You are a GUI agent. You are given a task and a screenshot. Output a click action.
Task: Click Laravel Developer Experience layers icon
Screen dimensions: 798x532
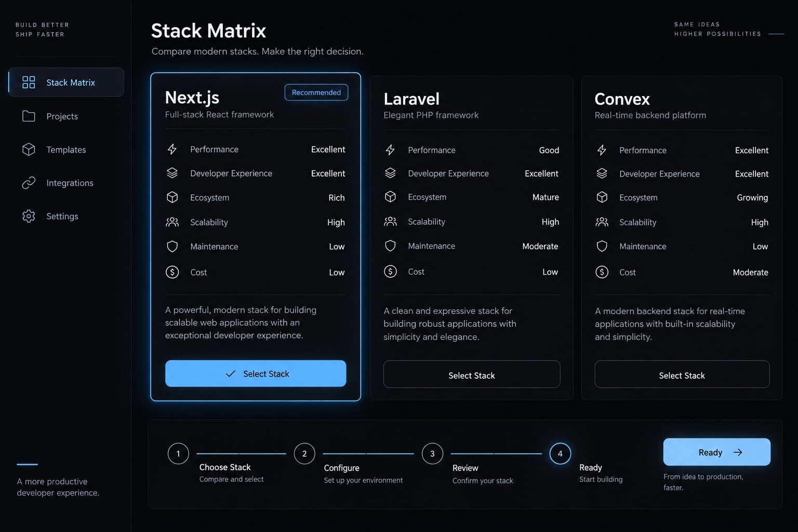click(390, 173)
